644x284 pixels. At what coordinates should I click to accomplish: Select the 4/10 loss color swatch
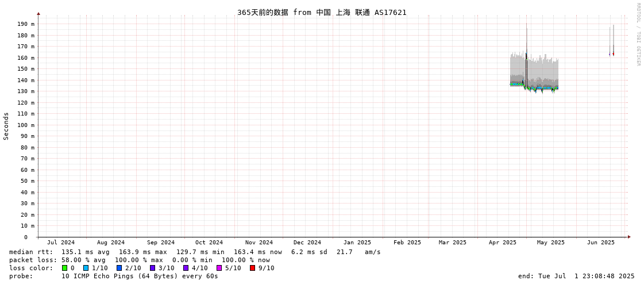pos(186,268)
